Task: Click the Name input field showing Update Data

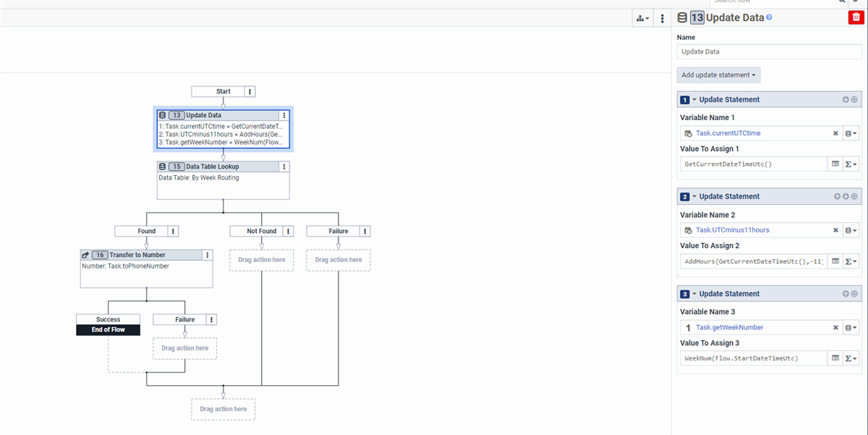Action: (769, 51)
